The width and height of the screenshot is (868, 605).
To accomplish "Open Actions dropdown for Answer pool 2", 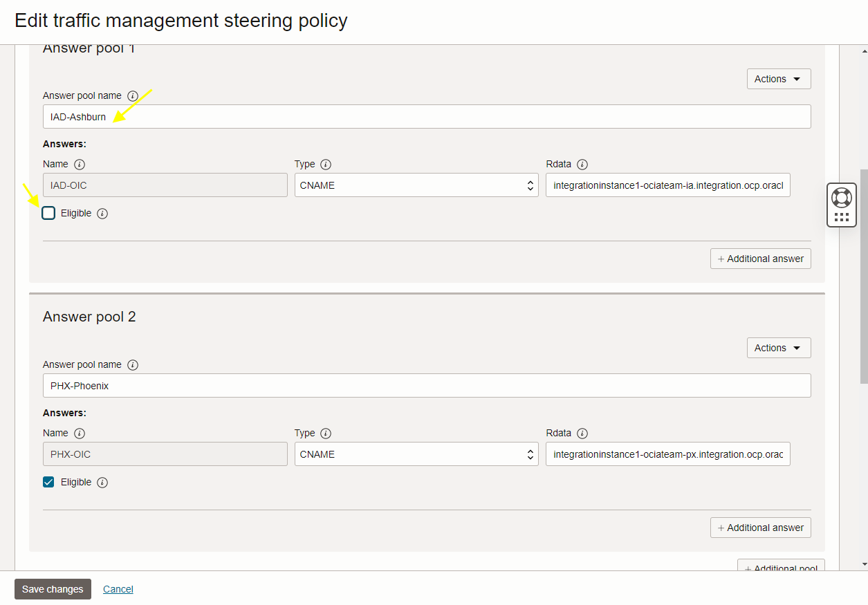I will coord(778,348).
